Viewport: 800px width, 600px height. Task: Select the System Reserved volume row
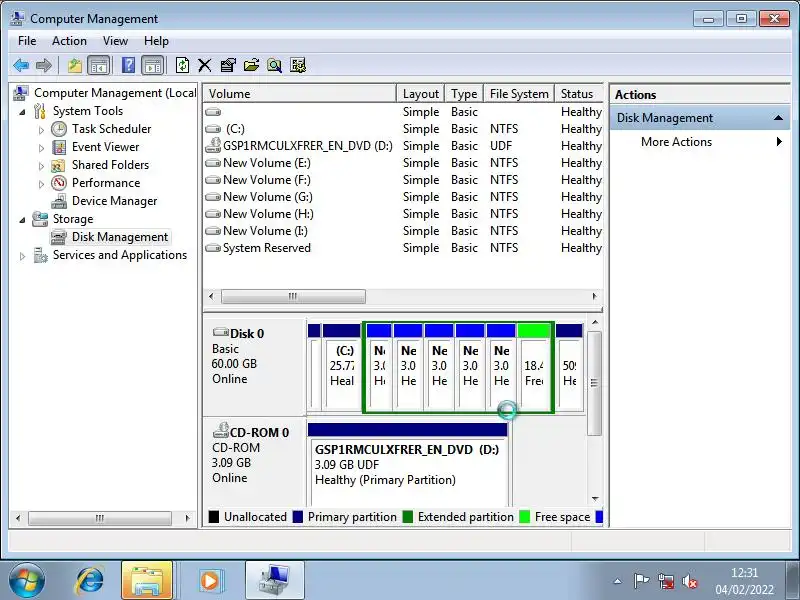pyautogui.click(x=403, y=248)
